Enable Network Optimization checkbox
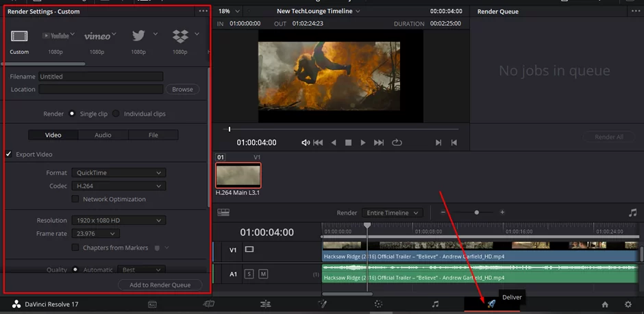 pyautogui.click(x=75, y=199)
